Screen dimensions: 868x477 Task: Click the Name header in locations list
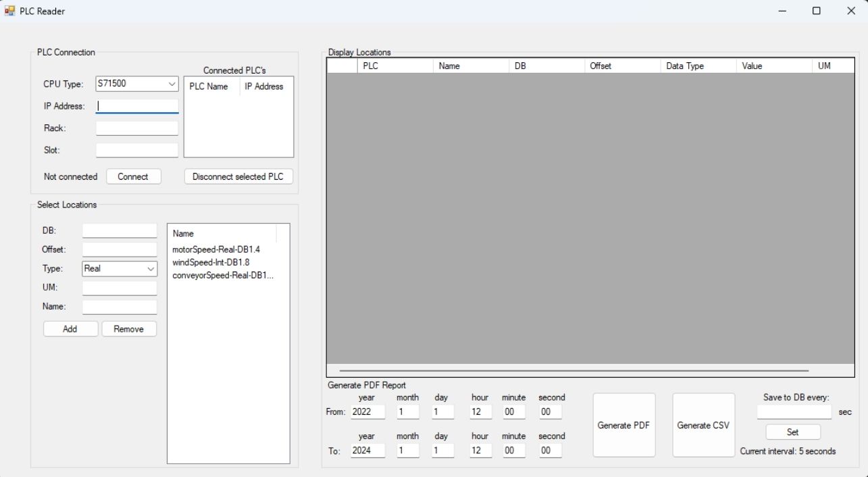222,233
